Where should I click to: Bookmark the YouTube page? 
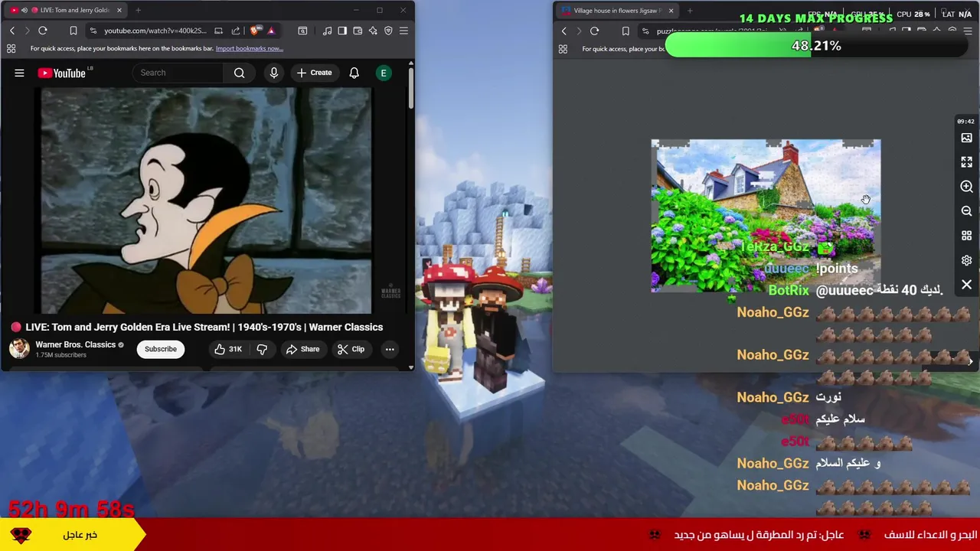pos(73,31)
